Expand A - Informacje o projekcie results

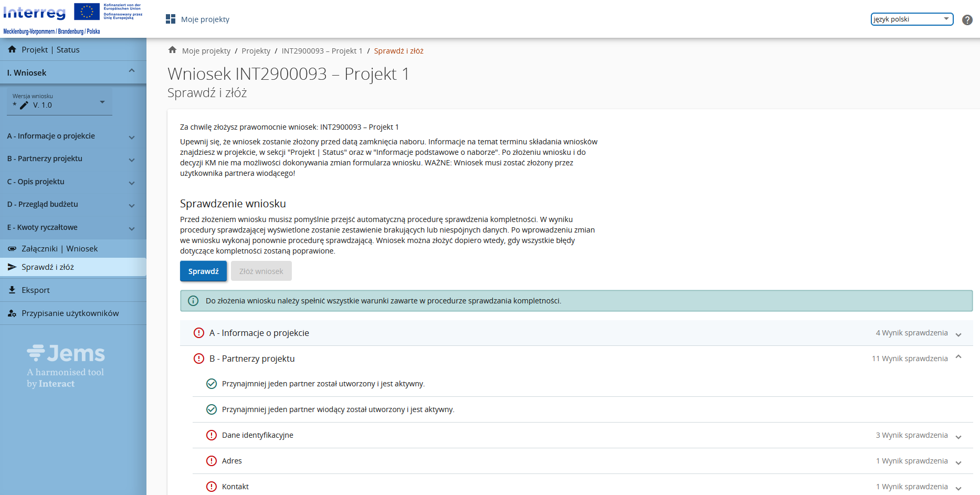tap(958, 334)
